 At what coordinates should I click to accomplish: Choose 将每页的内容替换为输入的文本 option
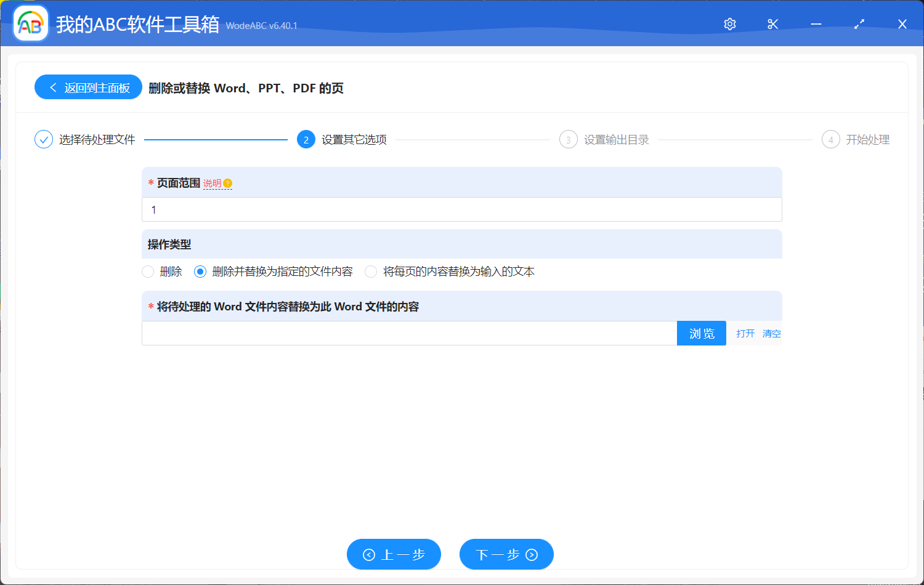coord(370,271)
